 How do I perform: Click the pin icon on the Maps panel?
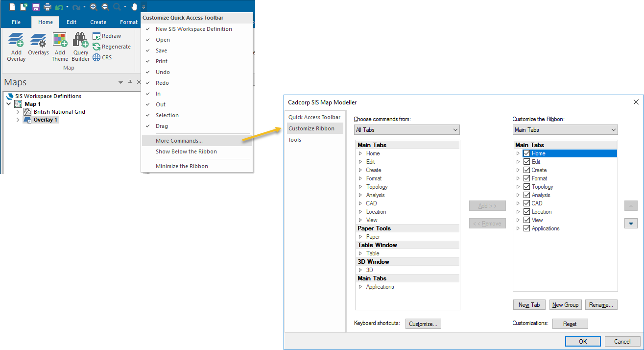[x=130, y=82]
